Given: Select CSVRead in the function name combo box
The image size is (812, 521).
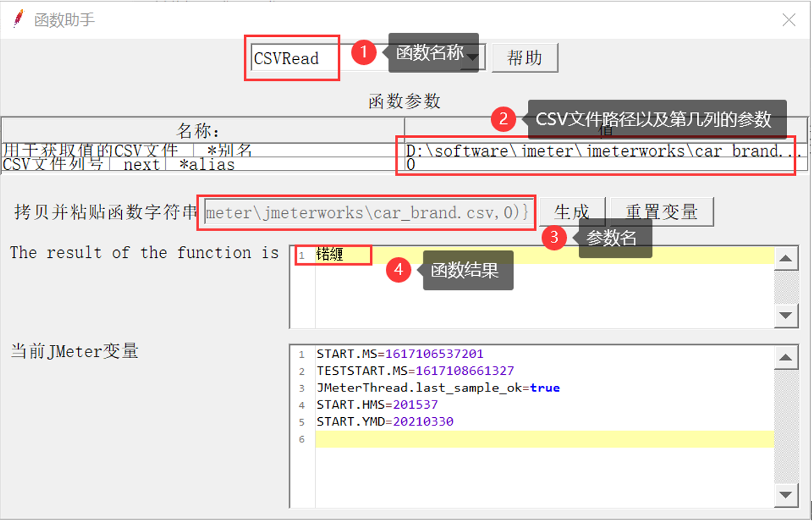Looking at the screenshot, I should 291,59.
